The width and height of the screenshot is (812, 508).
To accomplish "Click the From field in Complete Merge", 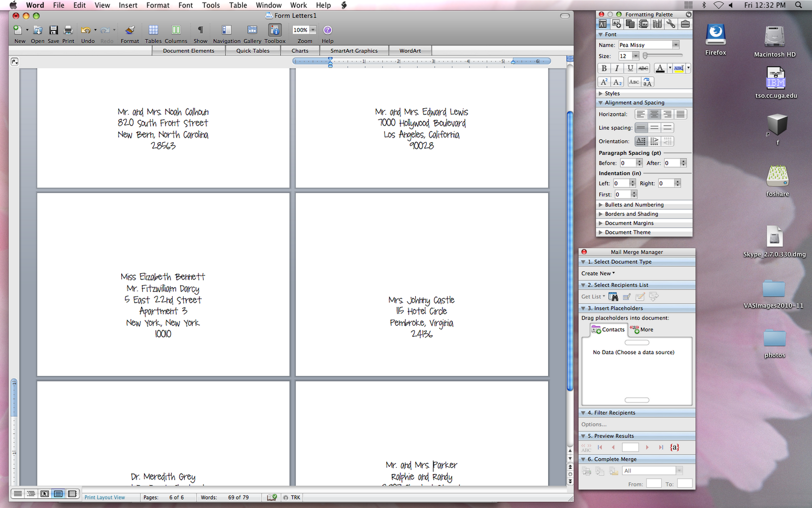I will (654, 483).
